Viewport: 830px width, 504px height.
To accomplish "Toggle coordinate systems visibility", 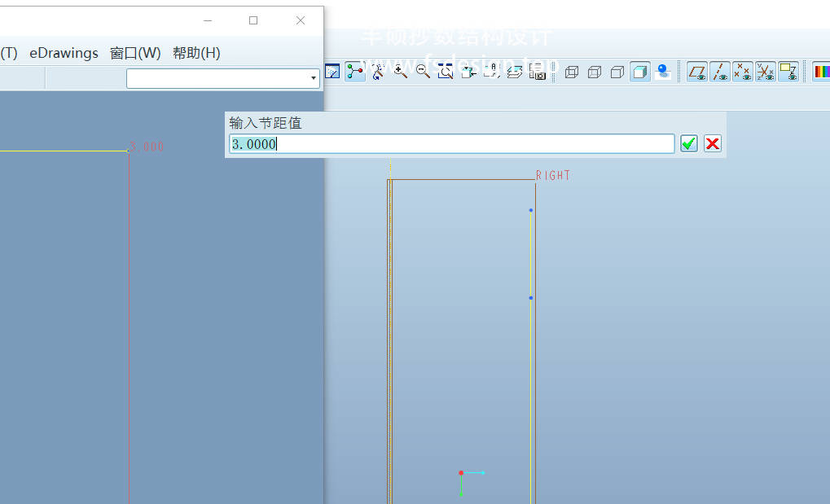I will tap(765, 72).
